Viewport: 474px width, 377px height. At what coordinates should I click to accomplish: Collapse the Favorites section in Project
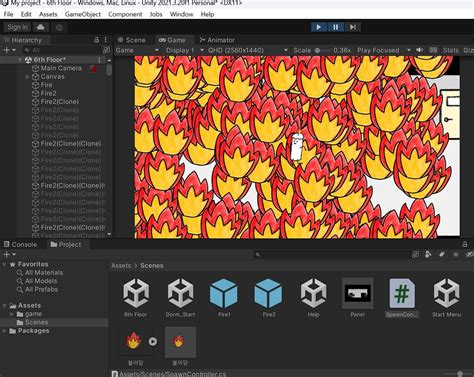tap(5, 264)
